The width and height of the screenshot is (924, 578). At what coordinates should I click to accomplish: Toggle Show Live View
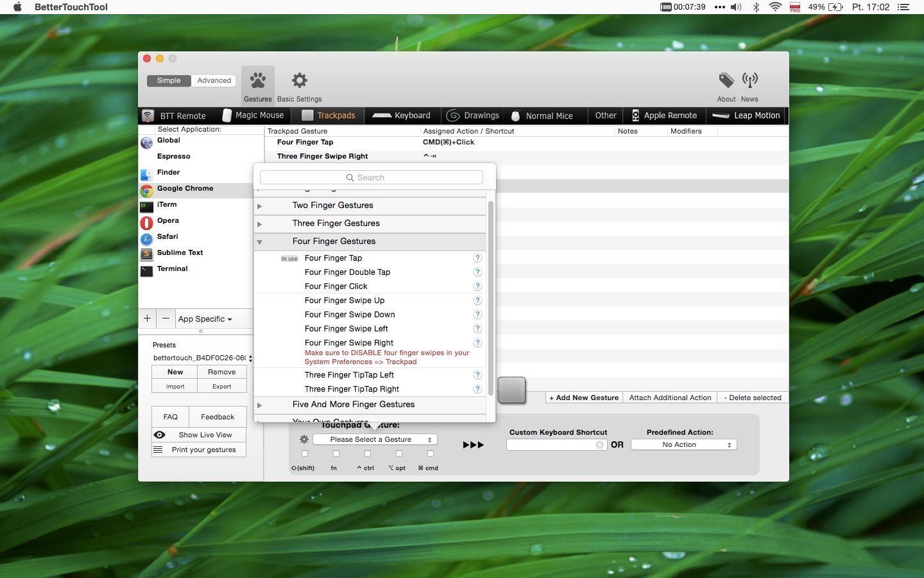point(199,435)
